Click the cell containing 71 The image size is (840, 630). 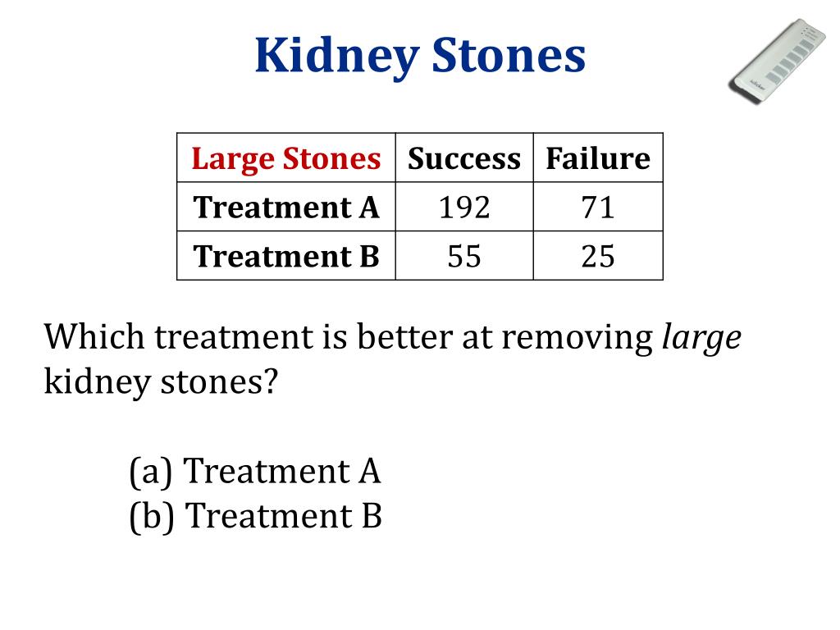pyautogui.click(x=598, y=207)
